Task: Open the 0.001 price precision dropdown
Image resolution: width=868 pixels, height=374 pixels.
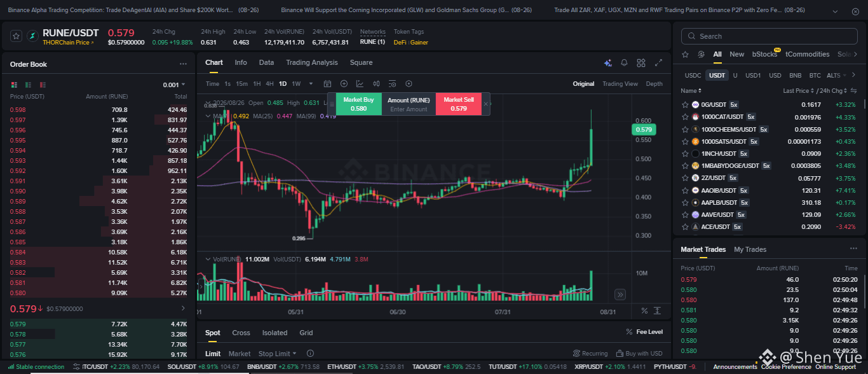Action: pos(174,85)
